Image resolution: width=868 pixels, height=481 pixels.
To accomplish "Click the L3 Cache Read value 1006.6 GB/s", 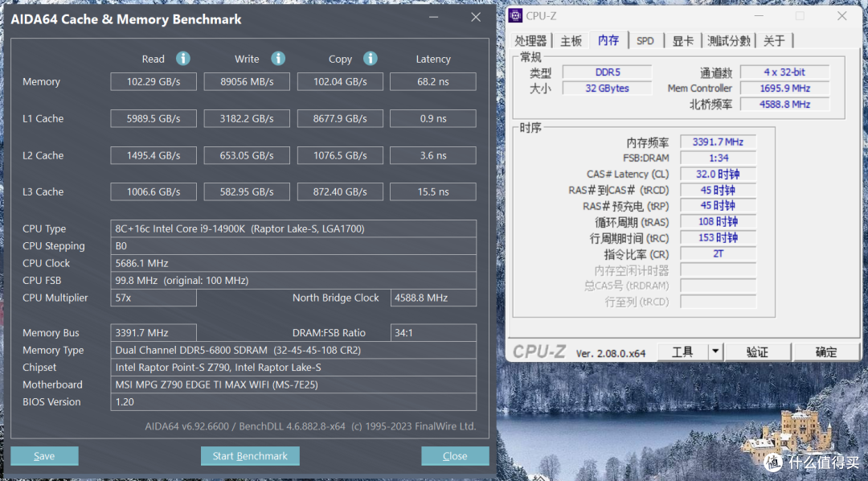I will point(154,191).
